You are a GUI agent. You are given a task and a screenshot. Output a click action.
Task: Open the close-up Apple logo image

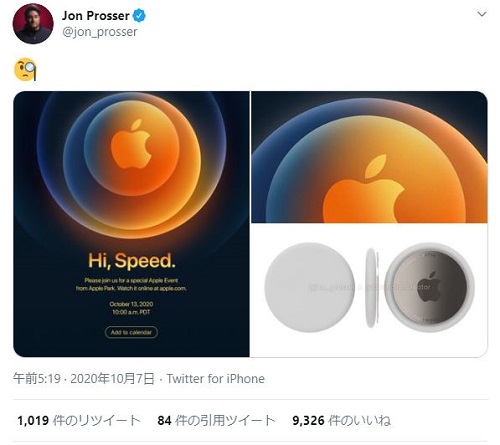pos(369,157)
